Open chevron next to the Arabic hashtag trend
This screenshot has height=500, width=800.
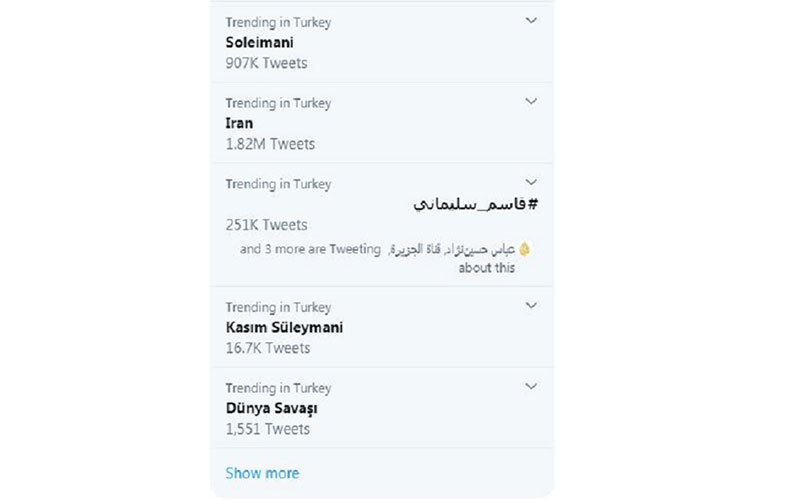(531, 182)
